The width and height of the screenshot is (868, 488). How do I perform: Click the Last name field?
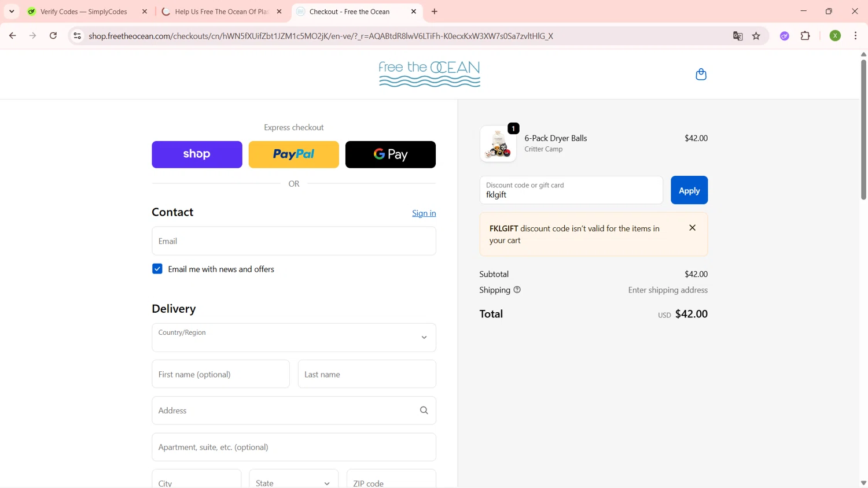[x=367, y=374]
